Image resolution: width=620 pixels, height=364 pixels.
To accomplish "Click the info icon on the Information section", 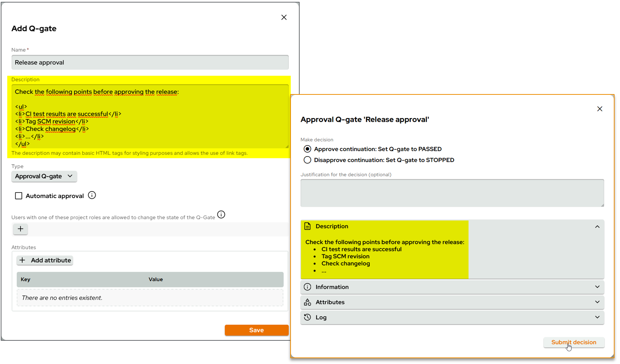I will pos(307,287).
